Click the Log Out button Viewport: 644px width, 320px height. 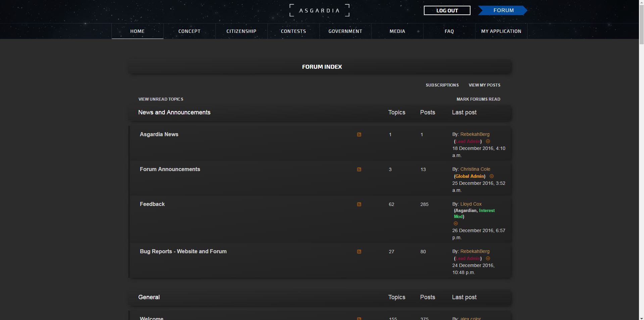click(x=447, y=10)
